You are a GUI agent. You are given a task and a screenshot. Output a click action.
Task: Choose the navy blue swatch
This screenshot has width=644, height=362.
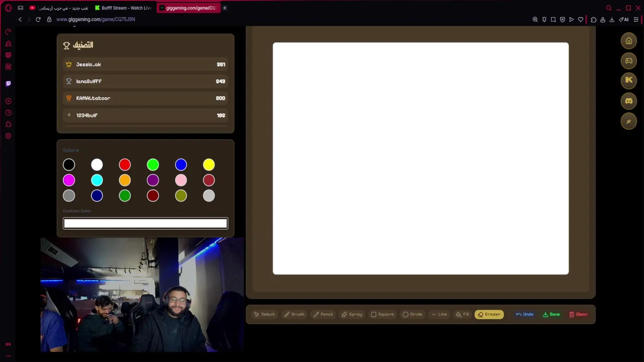tap(97, 196)
